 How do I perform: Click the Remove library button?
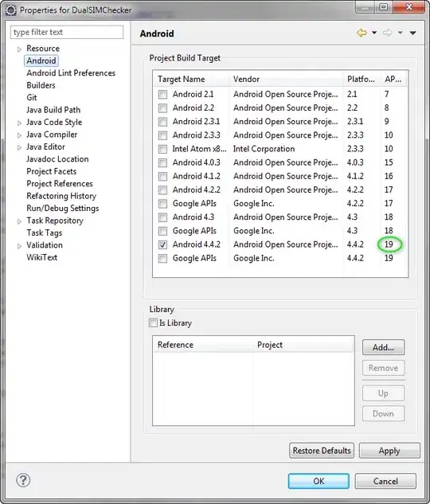click(x=383, y=368)
